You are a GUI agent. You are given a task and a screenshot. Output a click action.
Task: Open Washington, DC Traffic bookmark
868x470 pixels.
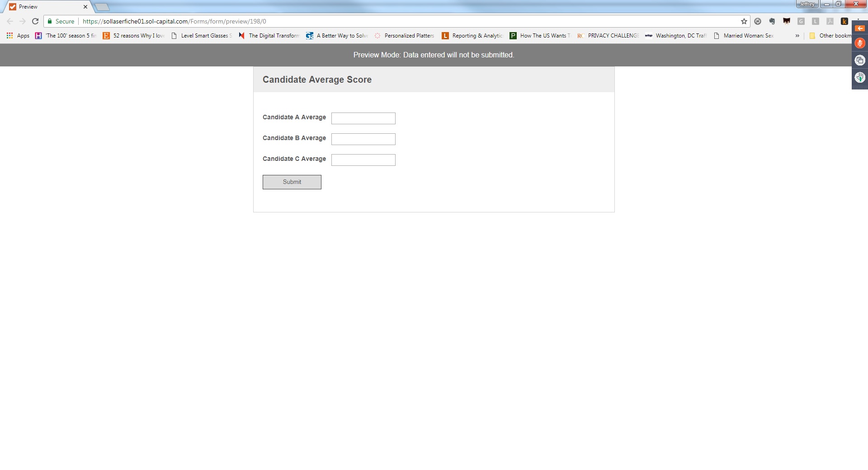[676, 36]
